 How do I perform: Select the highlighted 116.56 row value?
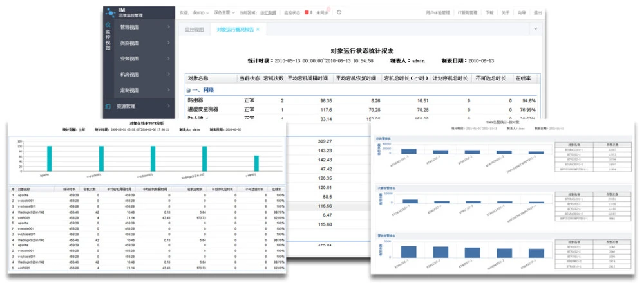tap(325, 206)
